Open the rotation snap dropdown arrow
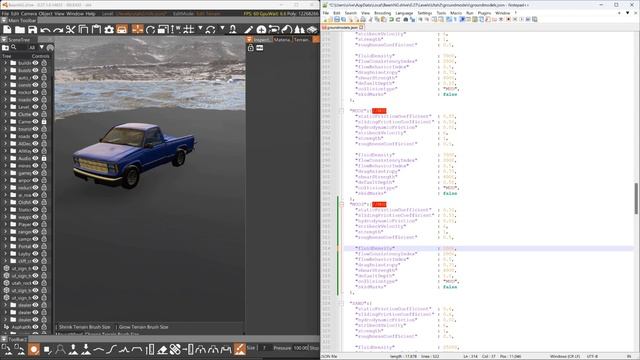 click(222, 29)
